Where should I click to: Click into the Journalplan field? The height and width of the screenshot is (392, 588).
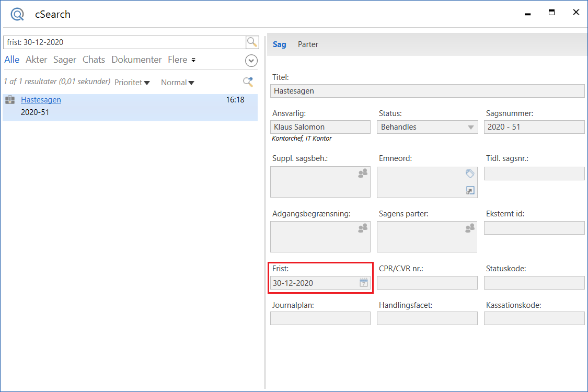pyautogui.click(x=320, y=318)
